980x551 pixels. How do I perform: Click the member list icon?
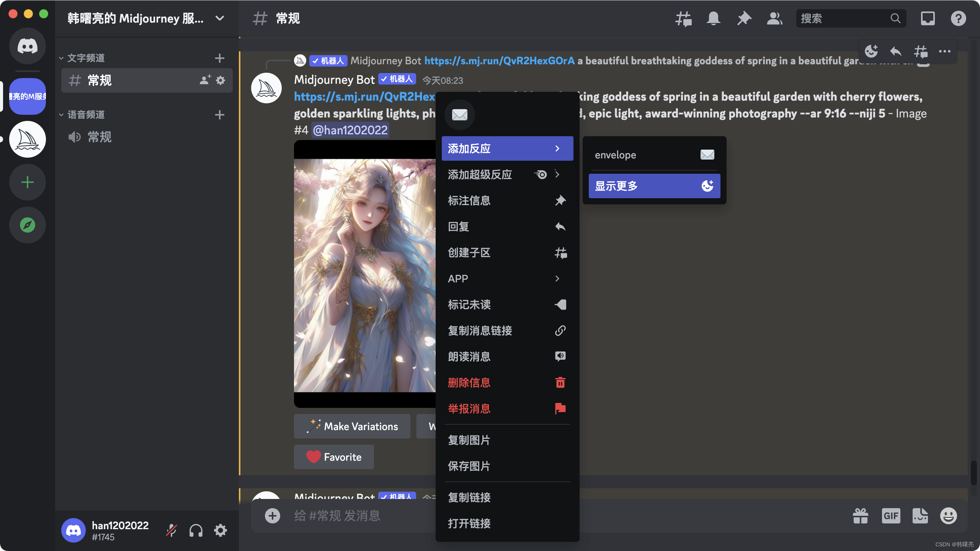coord(775,18)
